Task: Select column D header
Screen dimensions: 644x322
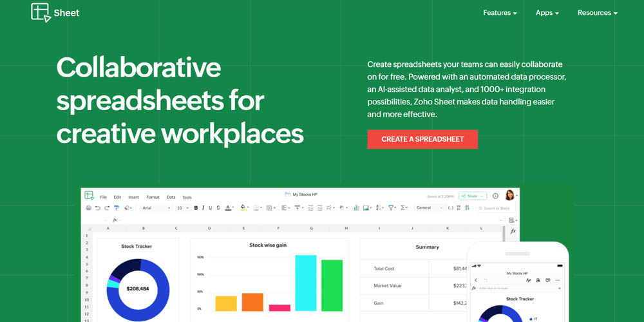Action: [x=209, y=228]
